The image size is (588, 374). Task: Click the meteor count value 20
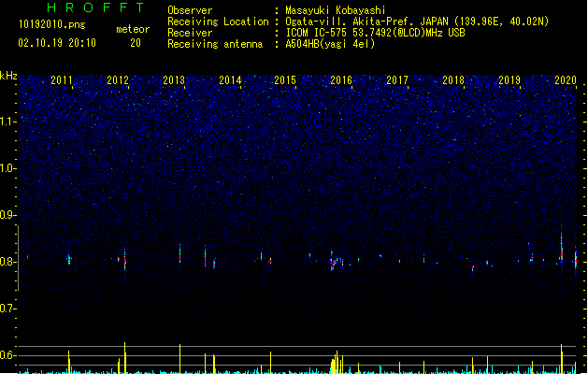coord(136,43)
